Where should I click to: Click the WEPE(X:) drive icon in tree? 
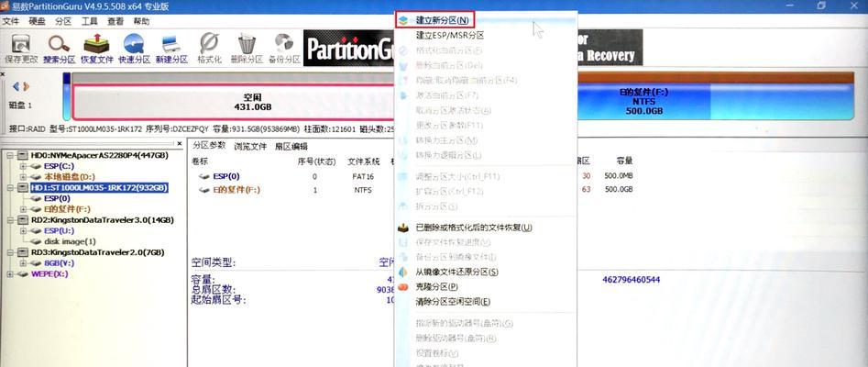[23, 273]
